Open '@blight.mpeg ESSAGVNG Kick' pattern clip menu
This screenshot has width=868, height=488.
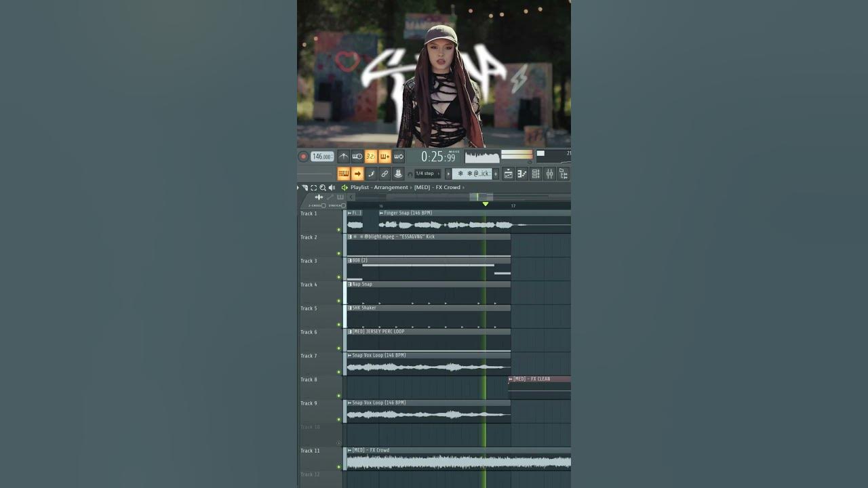click(350, 237)
